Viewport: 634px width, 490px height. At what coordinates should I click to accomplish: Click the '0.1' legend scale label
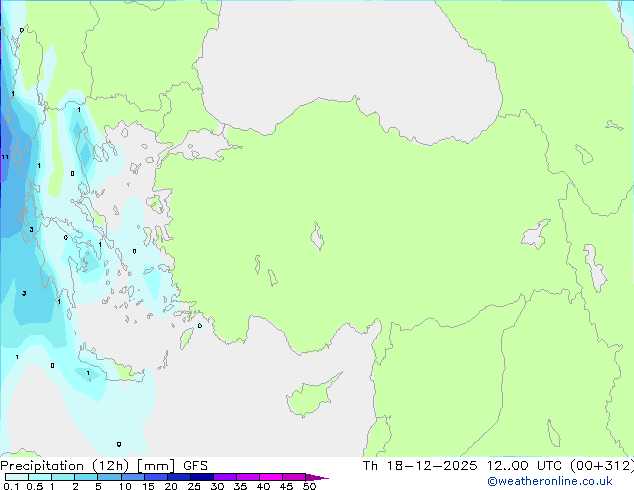point(11,486)
